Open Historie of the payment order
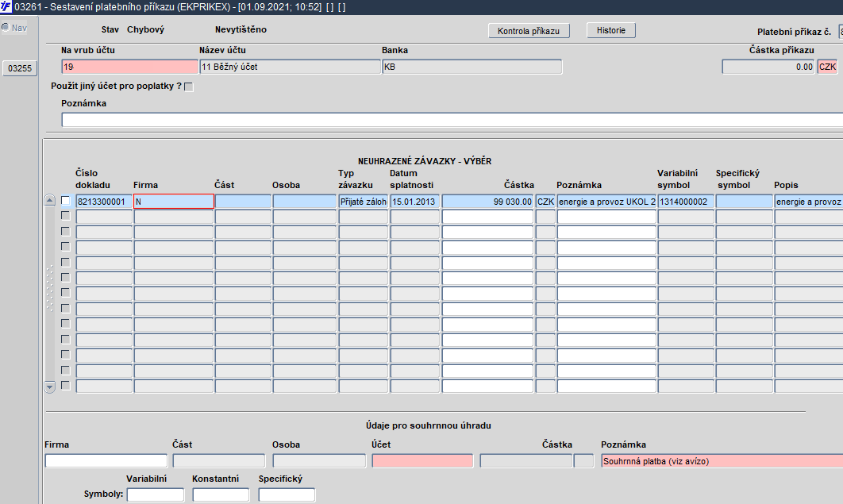Image resolution: width=843 pixels, height=504 pixels. click(610, 30)
